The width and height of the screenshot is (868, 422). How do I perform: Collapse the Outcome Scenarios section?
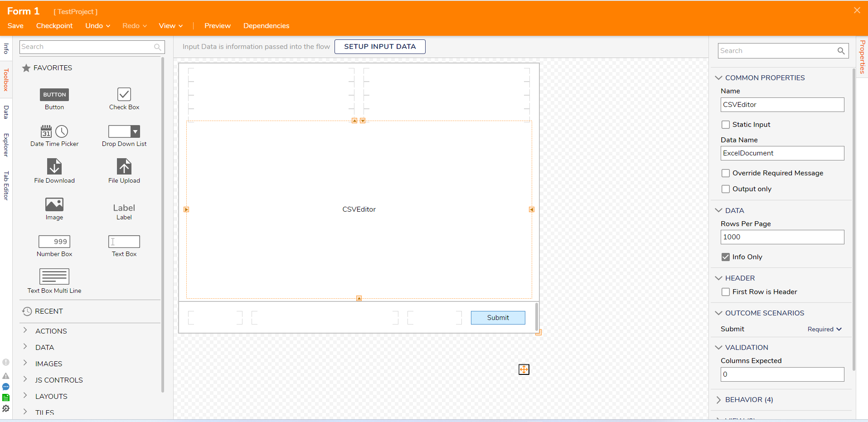point(718,313)
